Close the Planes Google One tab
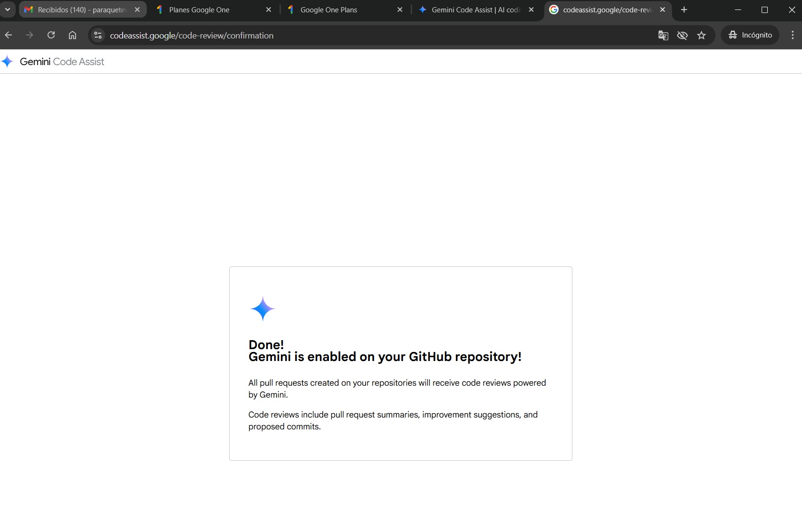Screen dimensions: 802x532 [x=269, y=10]
